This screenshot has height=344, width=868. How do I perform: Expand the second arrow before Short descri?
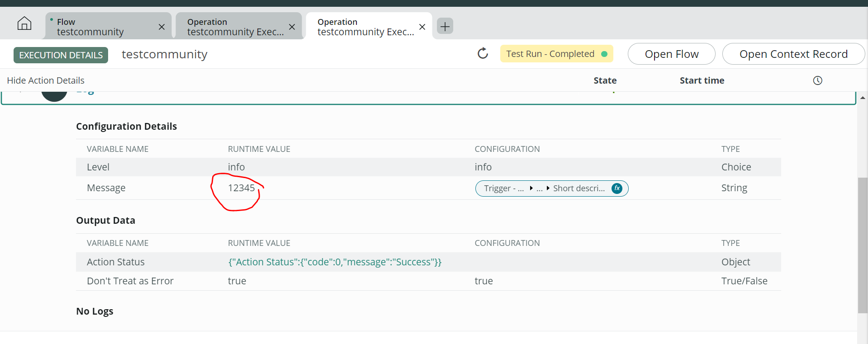click(x=548, y=188)
